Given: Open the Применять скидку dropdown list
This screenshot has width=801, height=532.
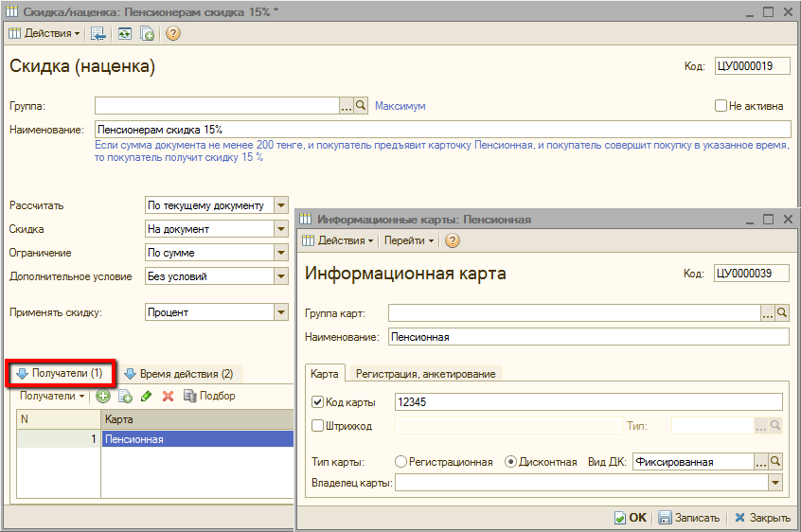Looking at the screenshot, I should coord(280,312).
